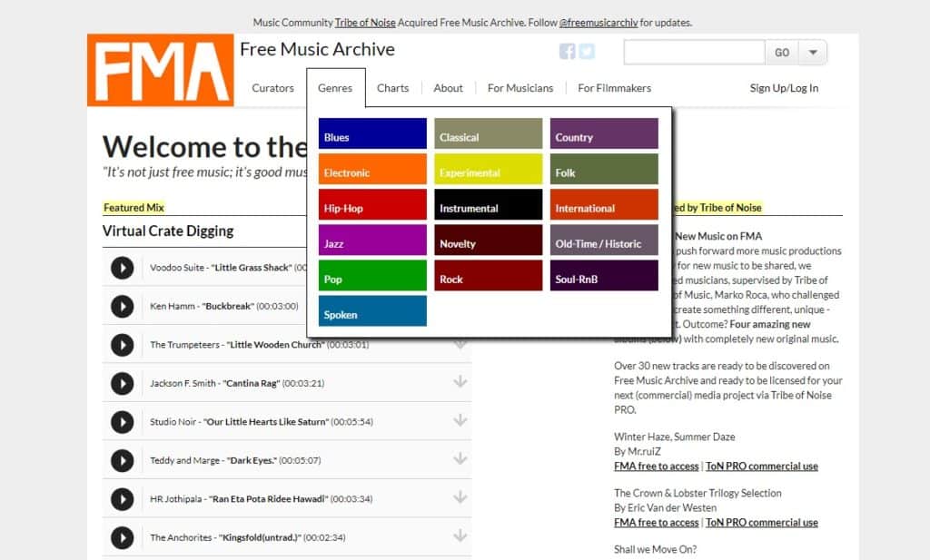930x560 pixels.
Task: Choose the Jazz genre
Action: coord(372,240)
